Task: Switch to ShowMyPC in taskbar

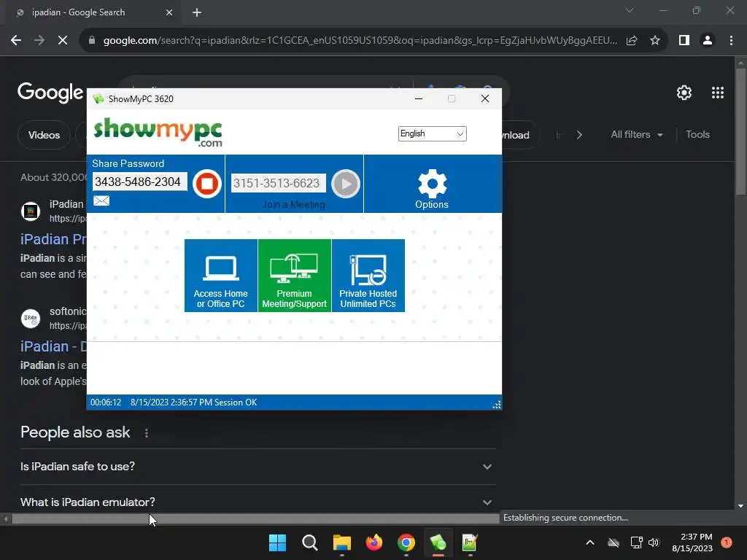Action: pyautogui.click(x=438, y=542)
